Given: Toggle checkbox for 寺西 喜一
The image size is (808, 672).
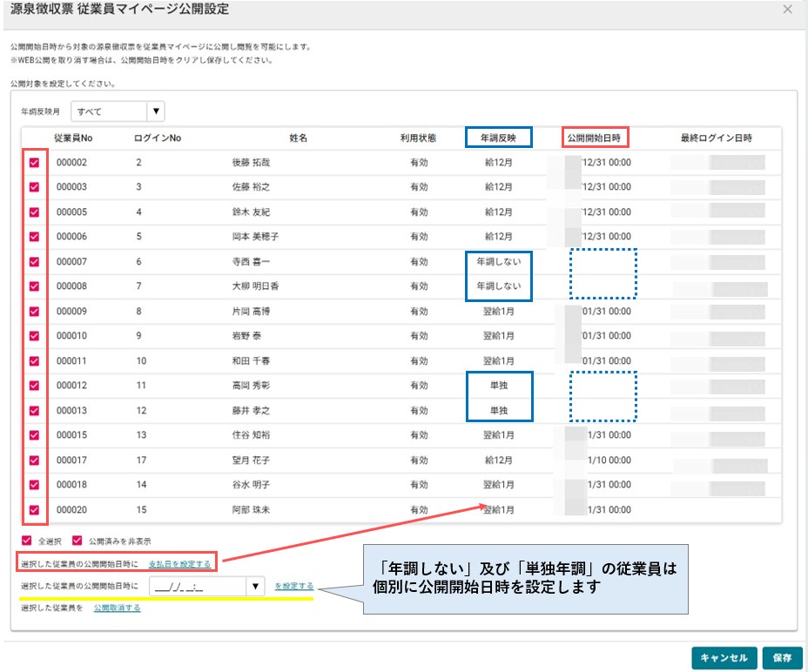Looking at the screenshot, I should tap(35, 262).
